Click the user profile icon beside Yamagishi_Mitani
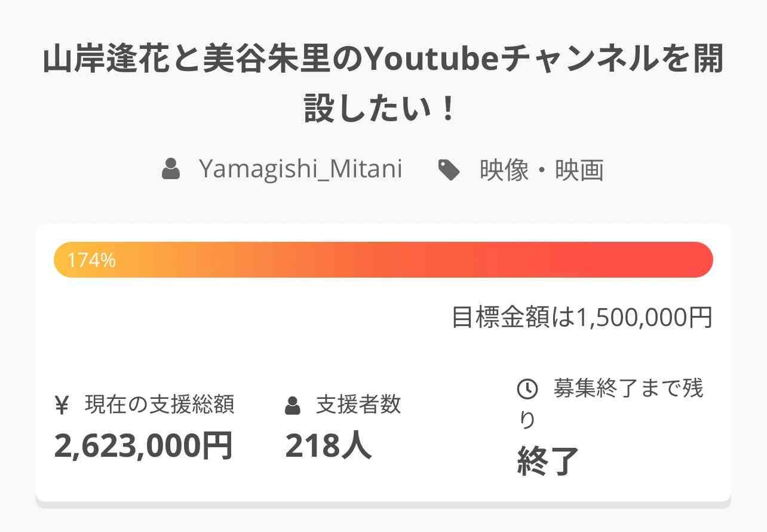The height and width of the screenshot is (532, 767). coord(171,170)
